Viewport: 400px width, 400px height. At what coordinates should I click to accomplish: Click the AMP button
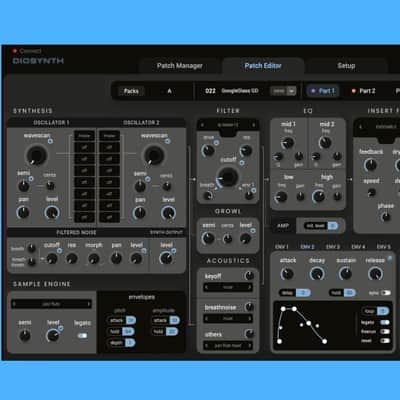[x=283, y=226]
